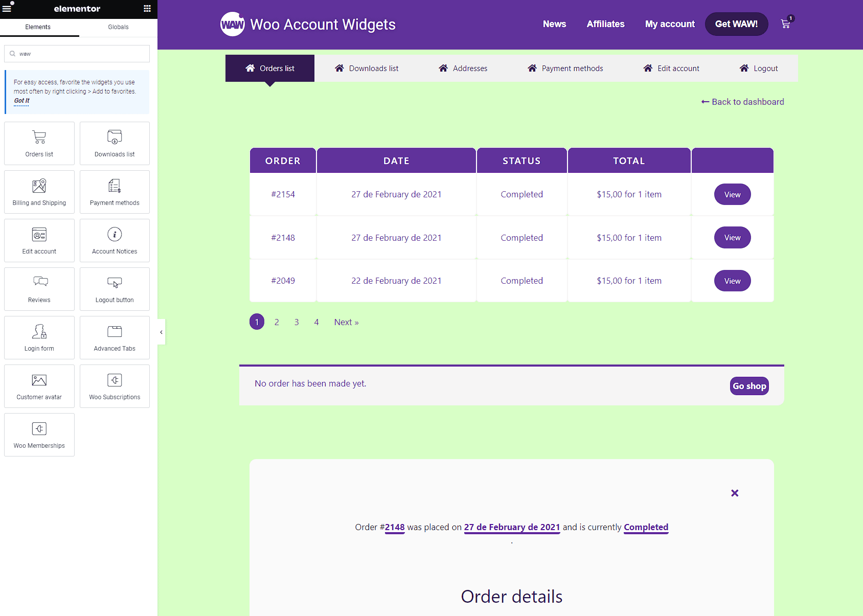Open the Orders list account tab
This screenshot has width=863, height=616.
pyautogui.click(x=270, y=69)
